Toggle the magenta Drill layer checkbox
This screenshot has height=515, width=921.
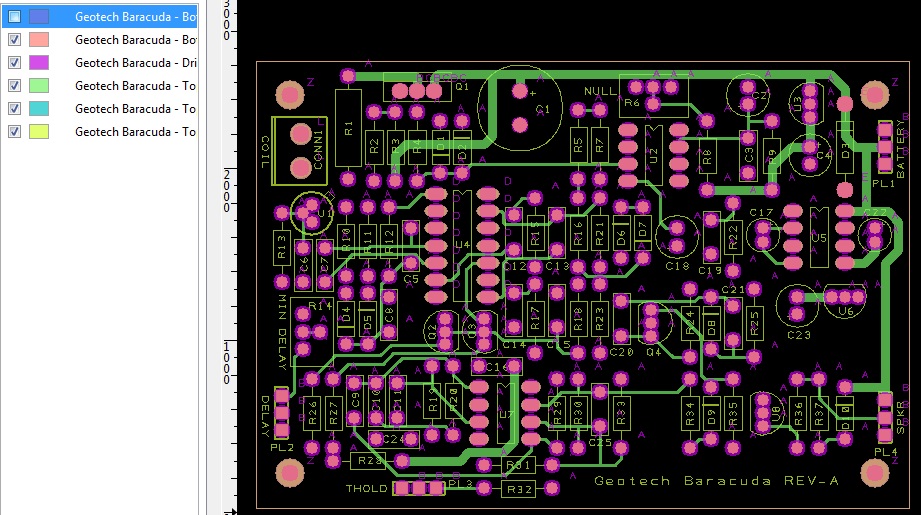click(15, 62)
